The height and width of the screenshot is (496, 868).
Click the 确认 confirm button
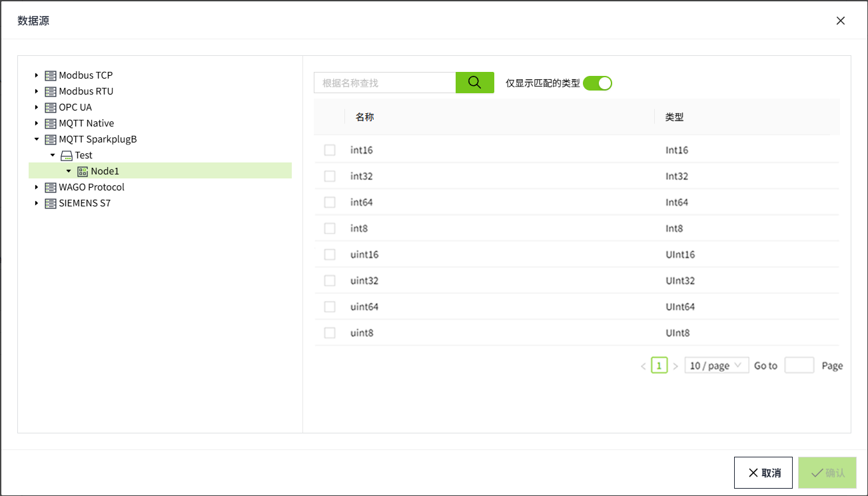tap(827, 473)
